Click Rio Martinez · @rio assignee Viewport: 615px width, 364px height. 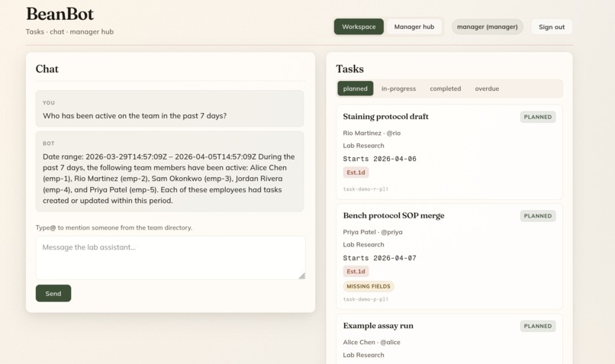372,133
